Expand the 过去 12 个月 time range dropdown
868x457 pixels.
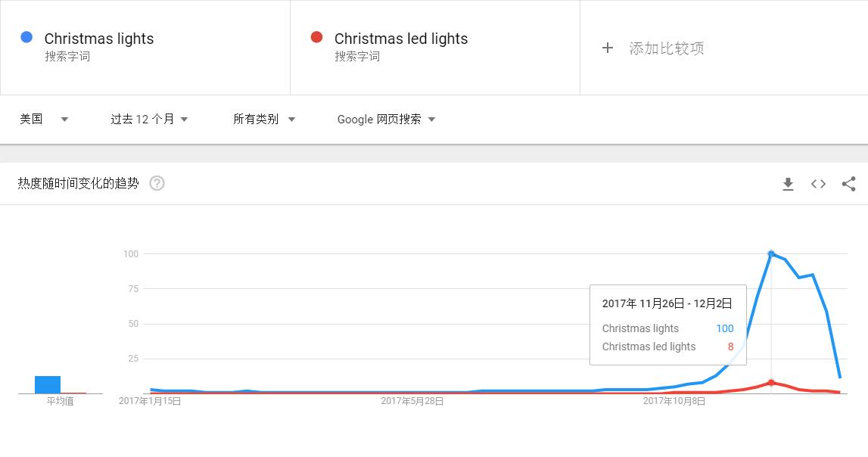click(148, 119)
